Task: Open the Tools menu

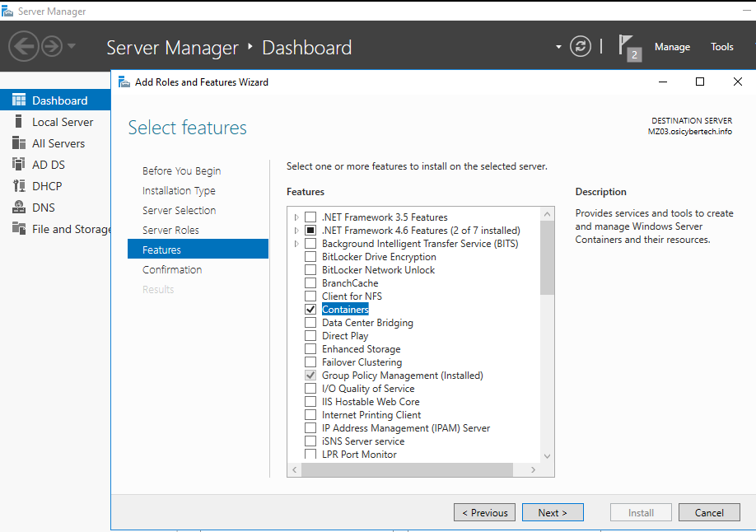Action: [721, 47]
